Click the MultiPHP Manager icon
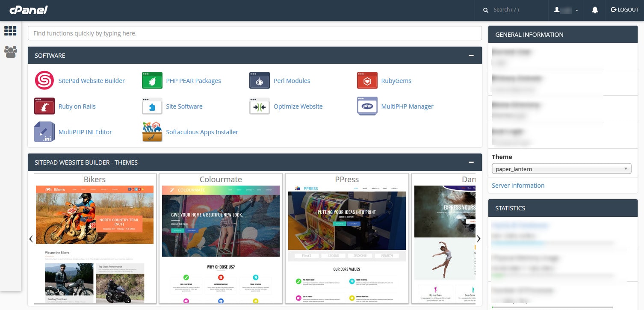 pos(367,106)
